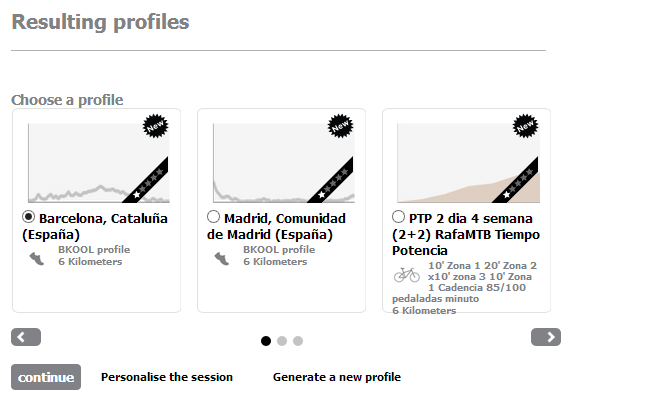
Task: Click the New badge on PTP profile
Action: (525, 126)
